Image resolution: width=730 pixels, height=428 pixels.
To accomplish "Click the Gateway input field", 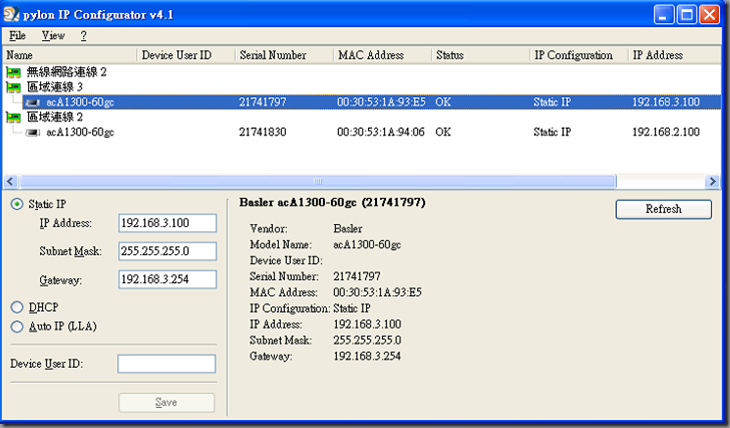I will [167, 279].
